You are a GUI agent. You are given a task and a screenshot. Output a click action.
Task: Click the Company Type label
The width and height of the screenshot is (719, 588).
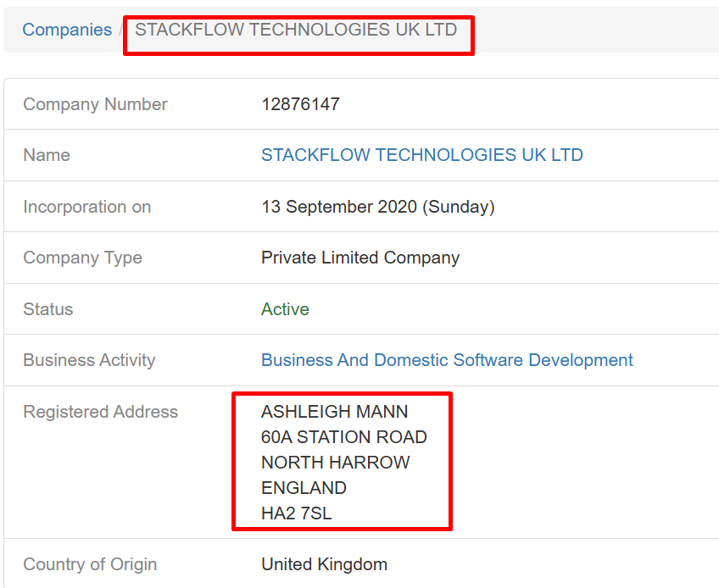[x=82, y=258]
